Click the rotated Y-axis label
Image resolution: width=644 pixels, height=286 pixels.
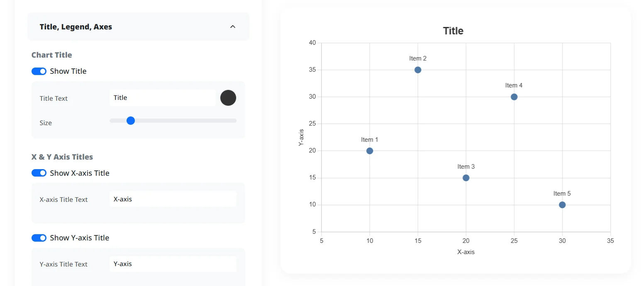coord(301,137)
